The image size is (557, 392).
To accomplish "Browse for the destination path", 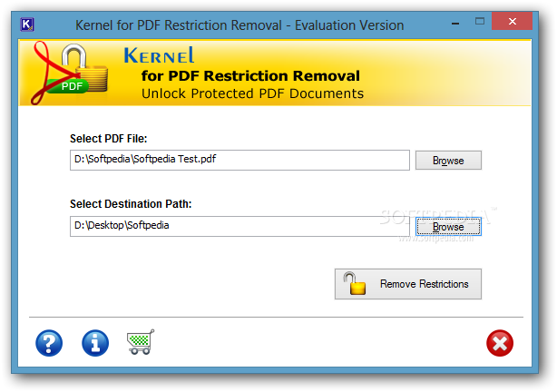I will 448,226.
